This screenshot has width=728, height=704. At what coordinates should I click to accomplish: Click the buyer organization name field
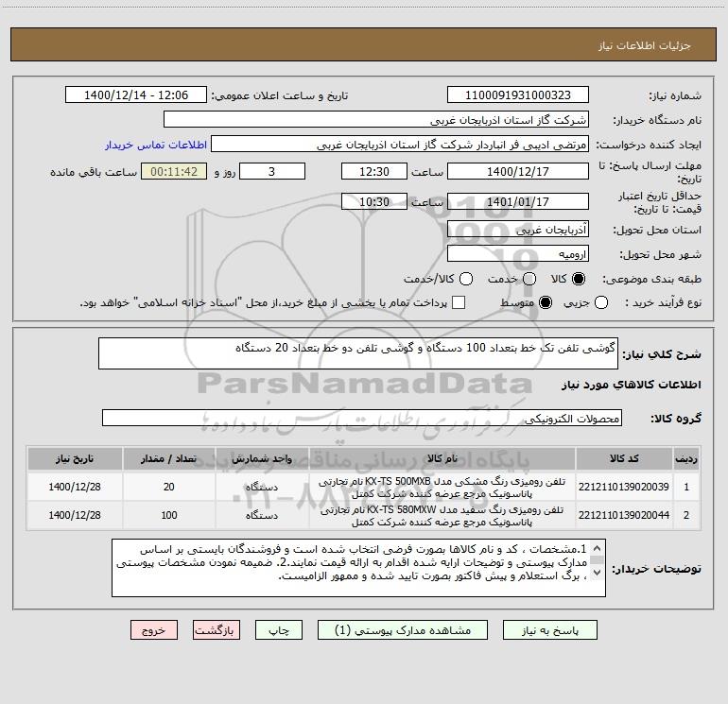pyautogui.click(x=376, y=119)
